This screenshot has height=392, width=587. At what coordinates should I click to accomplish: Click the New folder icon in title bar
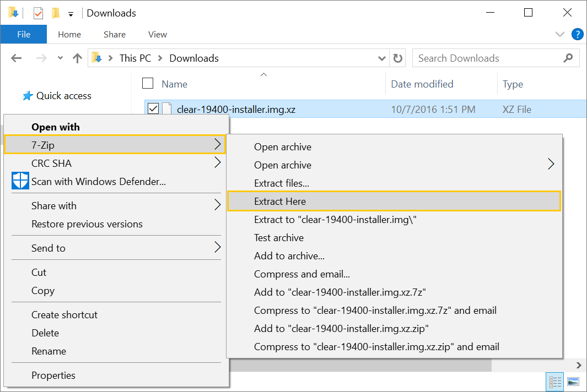tap(56, 13)
